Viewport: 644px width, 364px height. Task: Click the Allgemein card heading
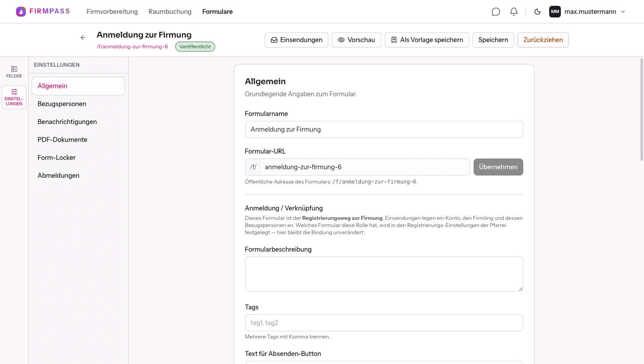coord(265,81)
